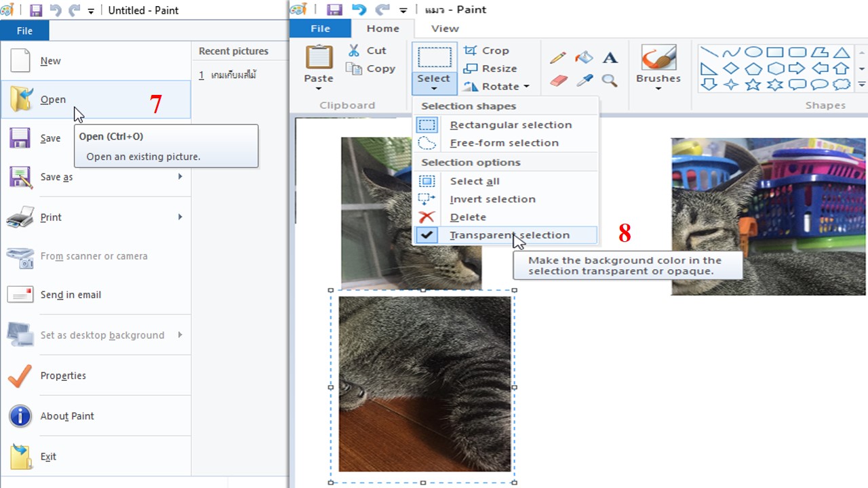This screenshot has width=868, height=488.
Task: Choose the Curve shape
Action: coord(731,52)
